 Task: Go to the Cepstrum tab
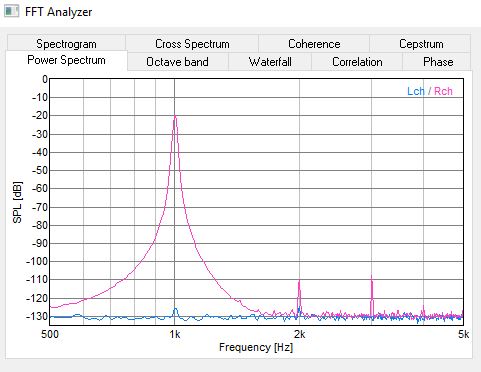[421, 44]
